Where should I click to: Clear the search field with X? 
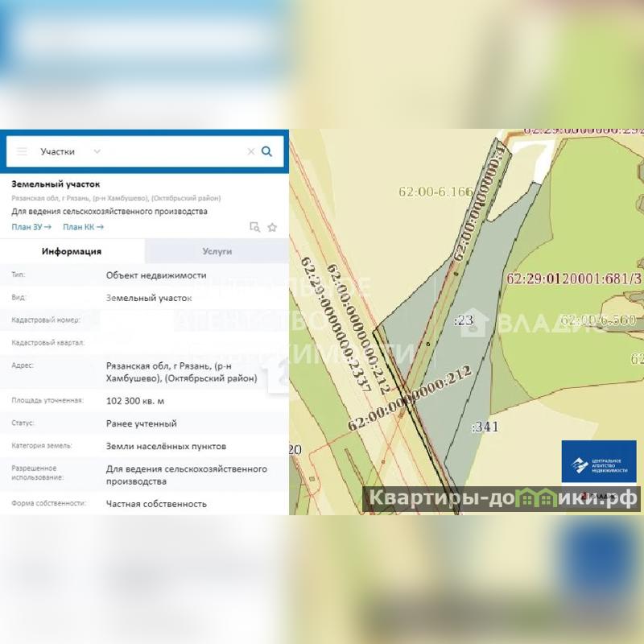[250, 151]
